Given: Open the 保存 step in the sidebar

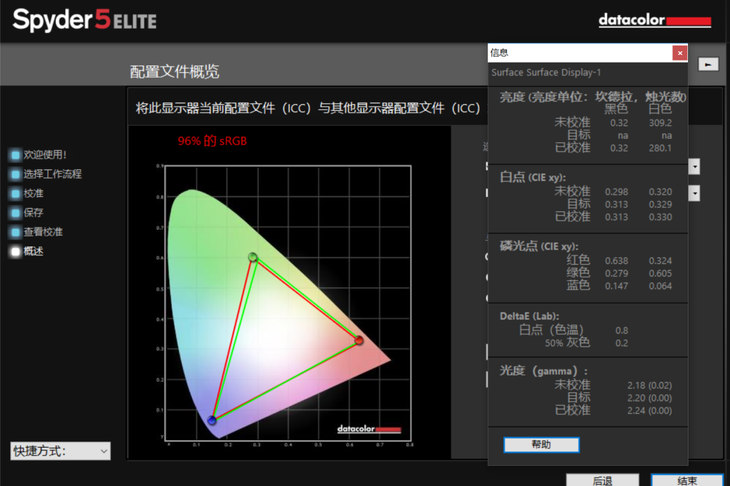Looking at the screenshot, I should point(15,213).
